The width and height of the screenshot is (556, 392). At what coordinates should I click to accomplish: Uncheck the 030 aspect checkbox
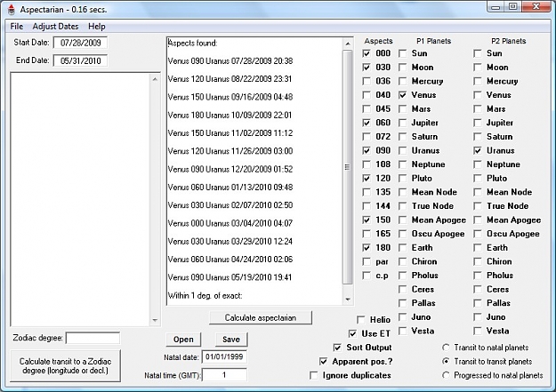pyautogui.click(x=367, y=68)
